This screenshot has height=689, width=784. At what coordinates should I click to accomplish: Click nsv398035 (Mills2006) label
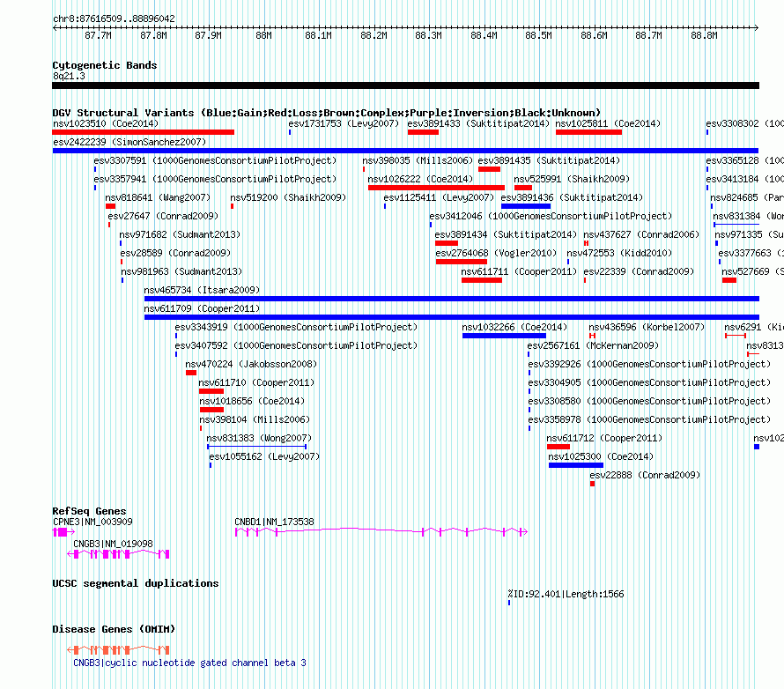(418, 160)
